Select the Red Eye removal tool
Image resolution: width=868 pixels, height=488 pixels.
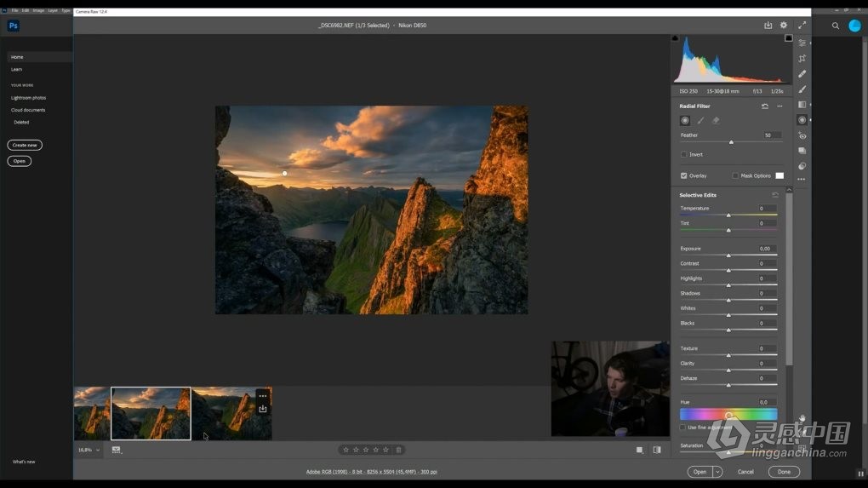pyautogui.click(x=802, y=135)
